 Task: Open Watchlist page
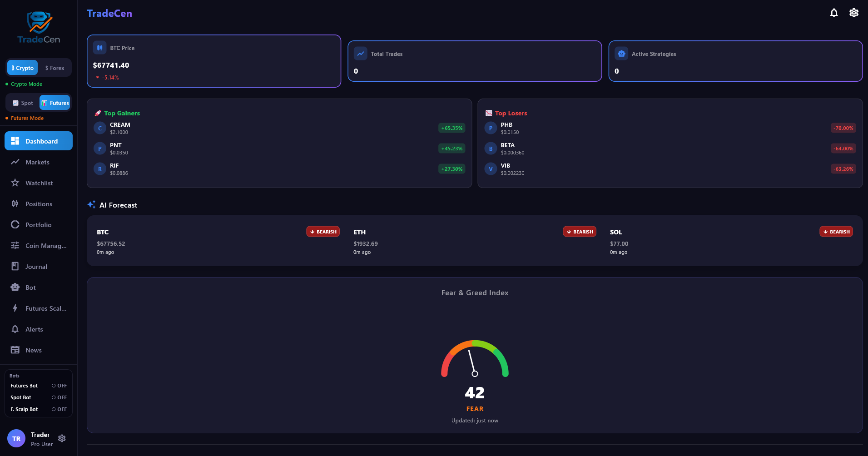(39, 183)
